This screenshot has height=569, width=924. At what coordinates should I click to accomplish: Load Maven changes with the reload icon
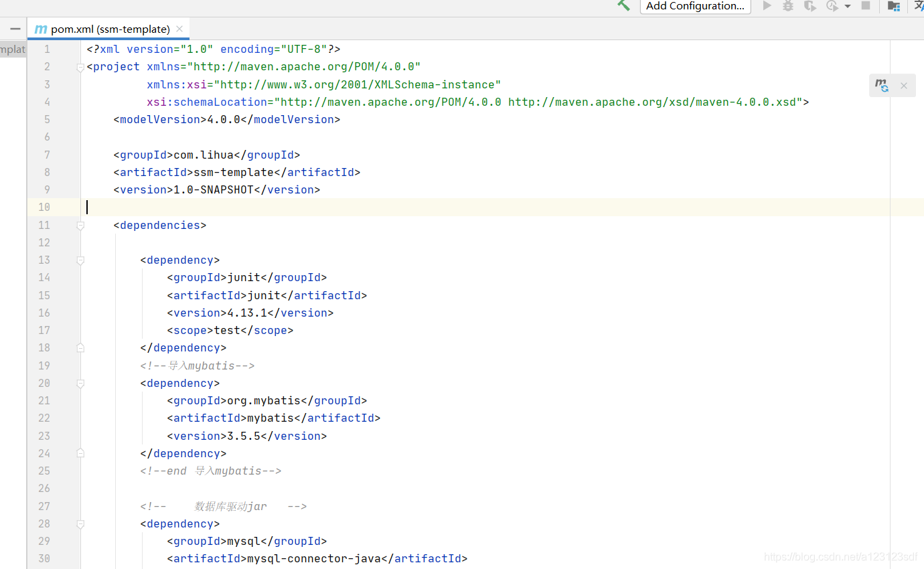pos(882,85)
